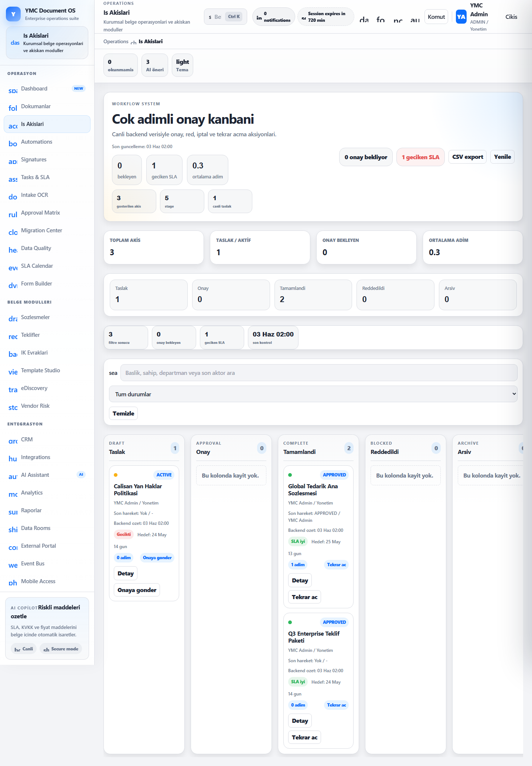The height and width of the screenshot is (766, 532).
Task: Open Data Rooms in the sidebar
Action: click(x=47, y=528)
